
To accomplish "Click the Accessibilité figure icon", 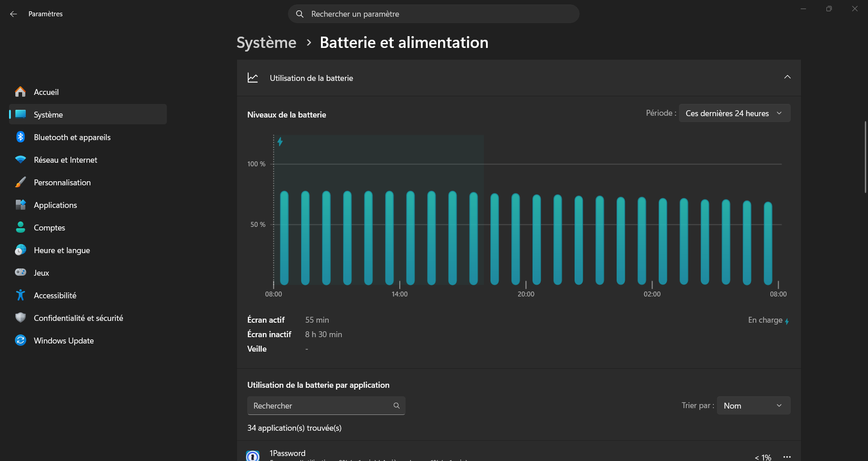I will (x=20, y=295).
